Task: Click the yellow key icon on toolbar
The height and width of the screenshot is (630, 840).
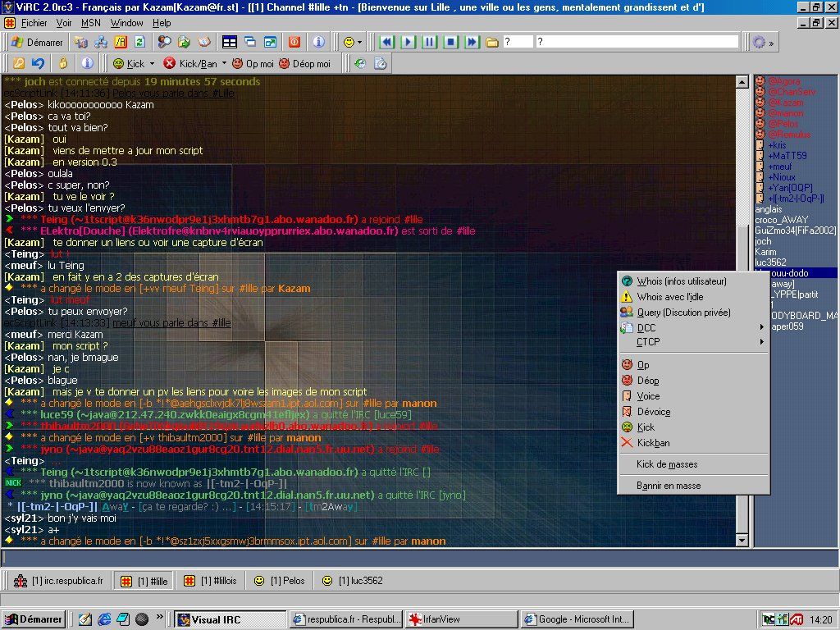Action: 18,63
